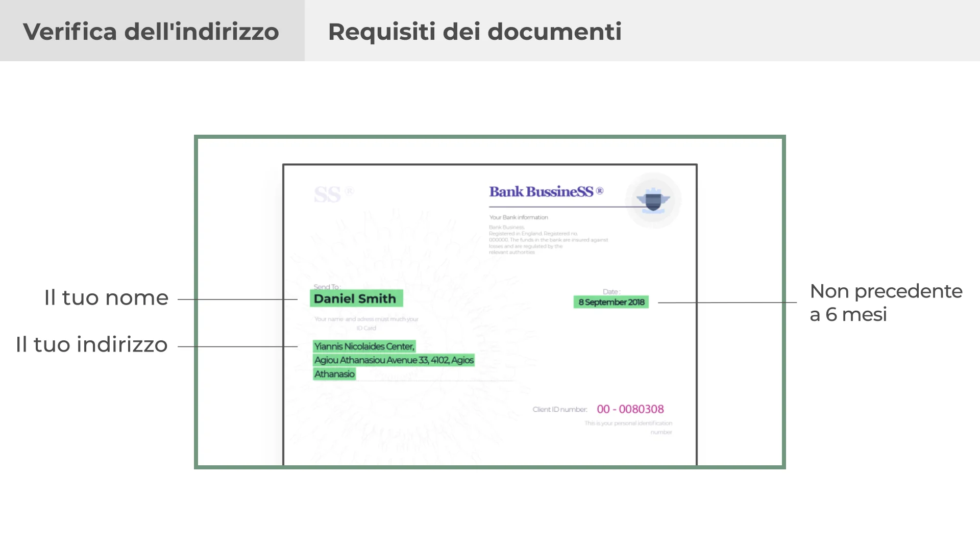Click the registered trademark symbol beside BussineSS
Viewport: 980px width, 551px height.
pos(600,191)
